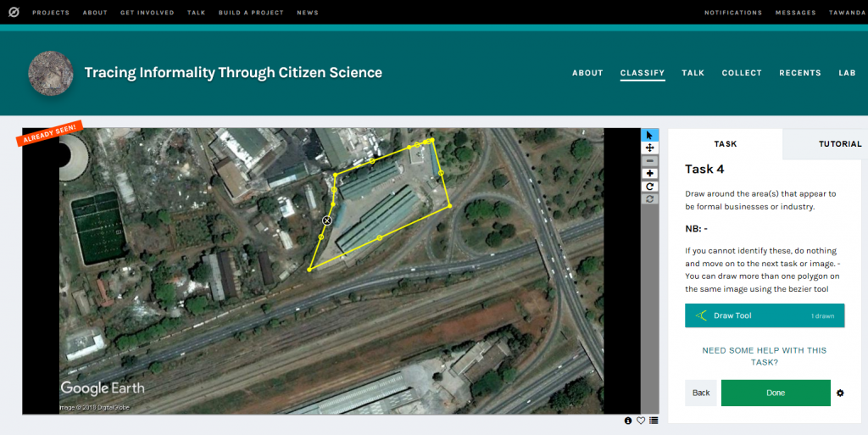Select the Draw Tool button
Image resolution: width=868 pixels, height=435 pixels.
[x=765, y=315]
